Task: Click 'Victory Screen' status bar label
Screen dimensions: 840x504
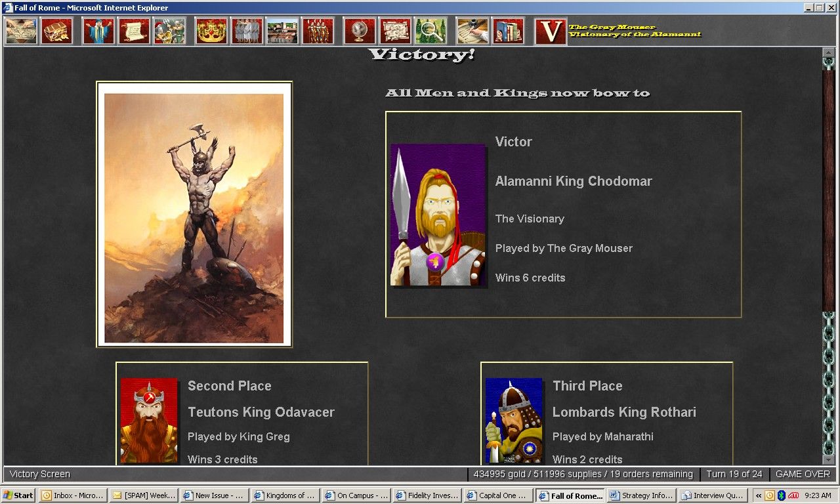Action: [x=40, y=474]
